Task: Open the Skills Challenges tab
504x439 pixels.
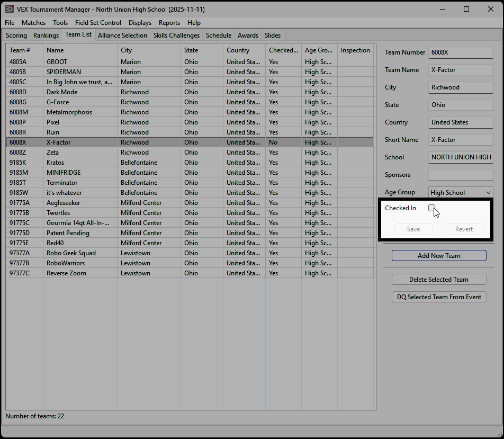Action: [176, 35]
